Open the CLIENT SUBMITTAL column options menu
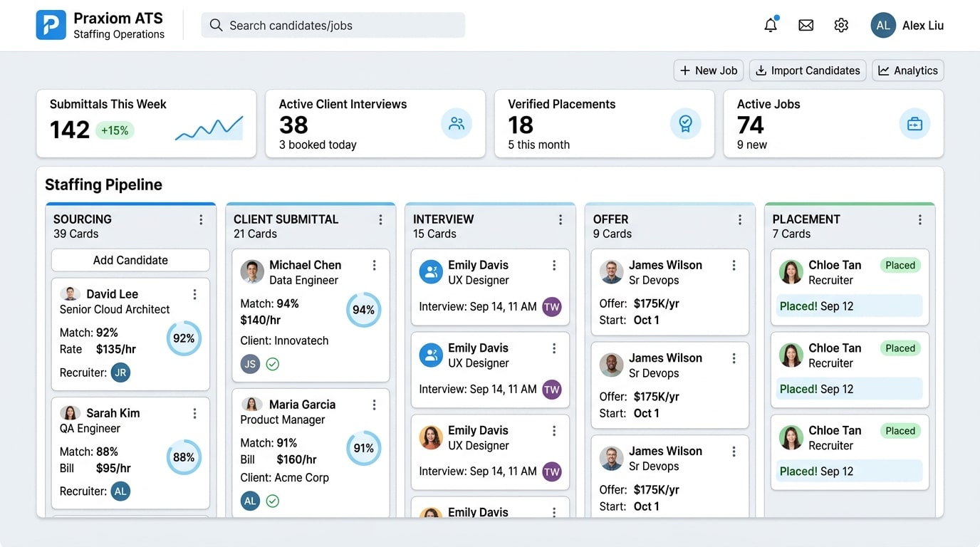 click(x=380, y=220)
